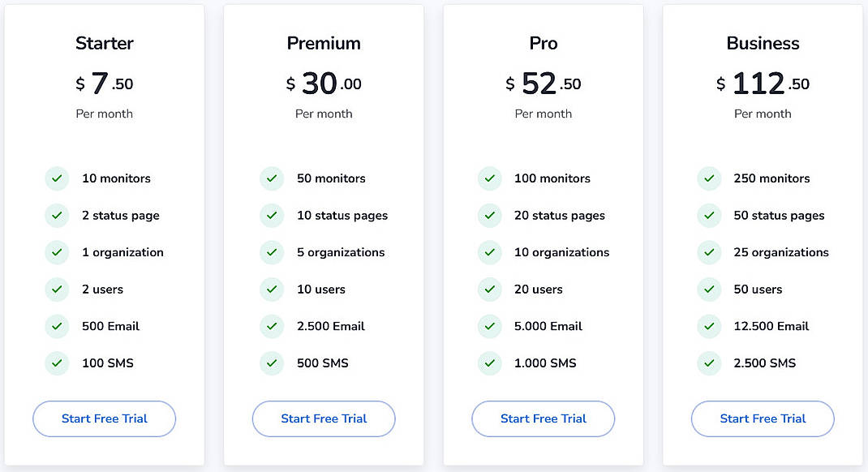Start the free trial for the Pro plan
The image size is (868, 472).
click(x=543, y=418)
